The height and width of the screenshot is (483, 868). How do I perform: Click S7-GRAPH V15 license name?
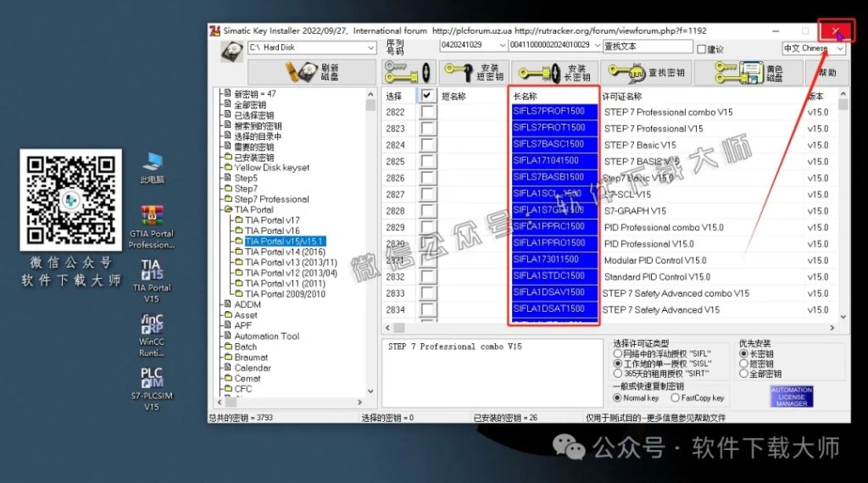(635, 211)
